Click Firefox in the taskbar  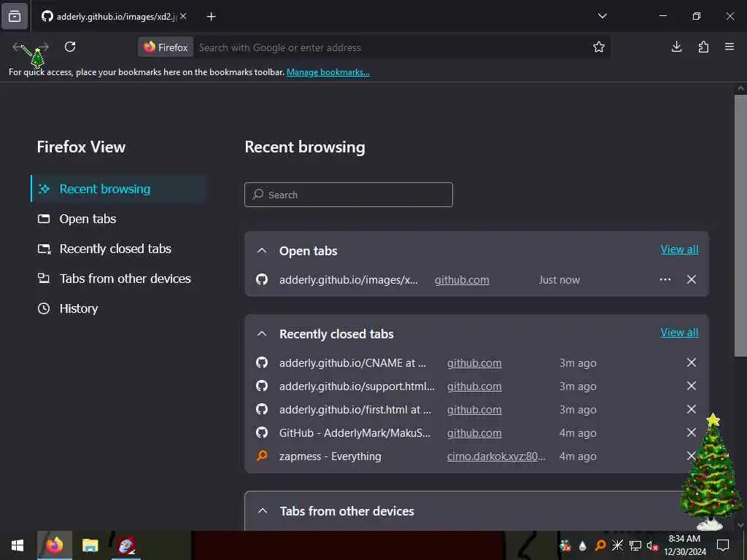tap(55, 545)
